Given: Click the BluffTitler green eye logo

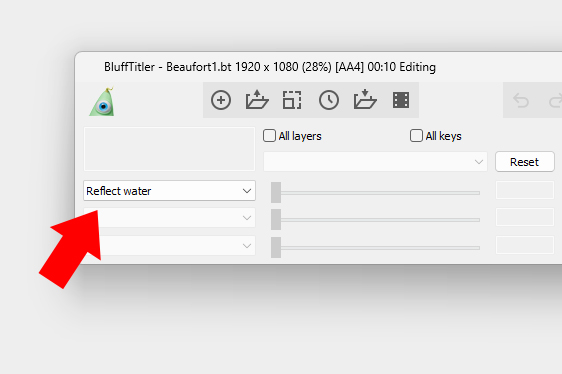Looking at the screenshot, I should (102, 102).
